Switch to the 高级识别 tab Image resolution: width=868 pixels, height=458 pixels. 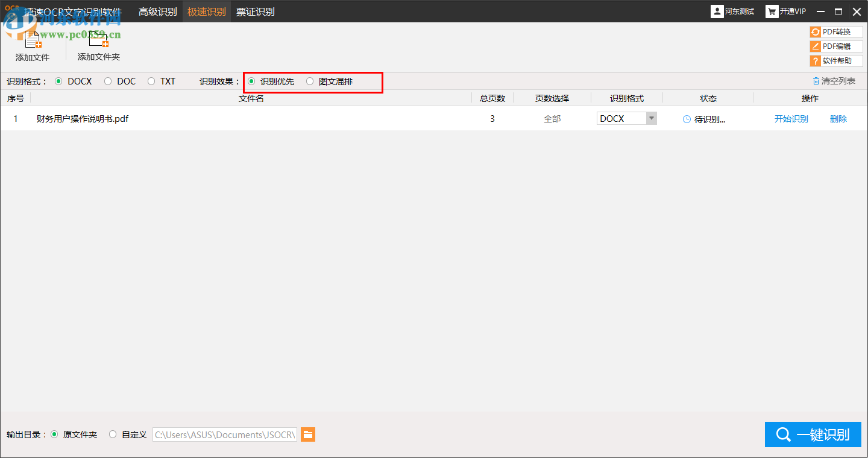click(x=158, y=11)
